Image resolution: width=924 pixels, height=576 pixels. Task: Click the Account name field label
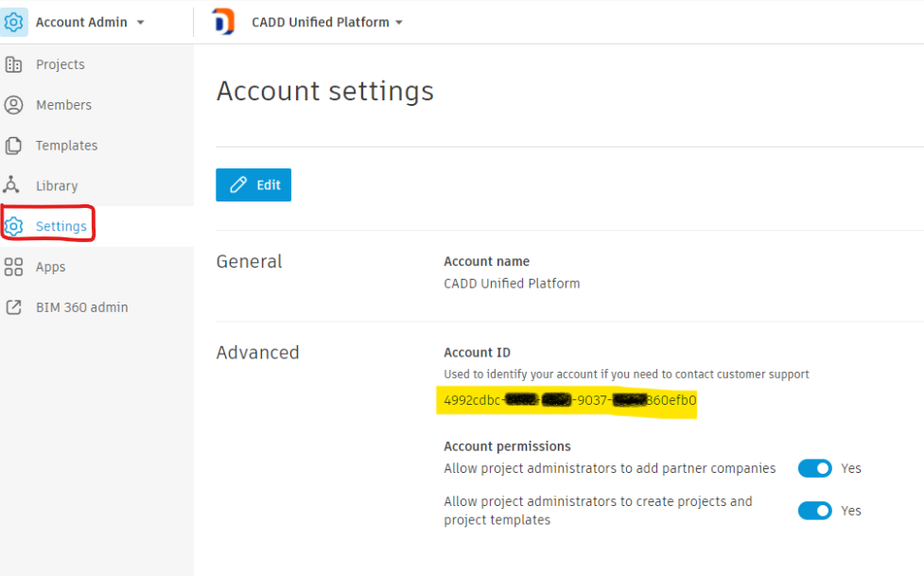click(x=487, y=261)
